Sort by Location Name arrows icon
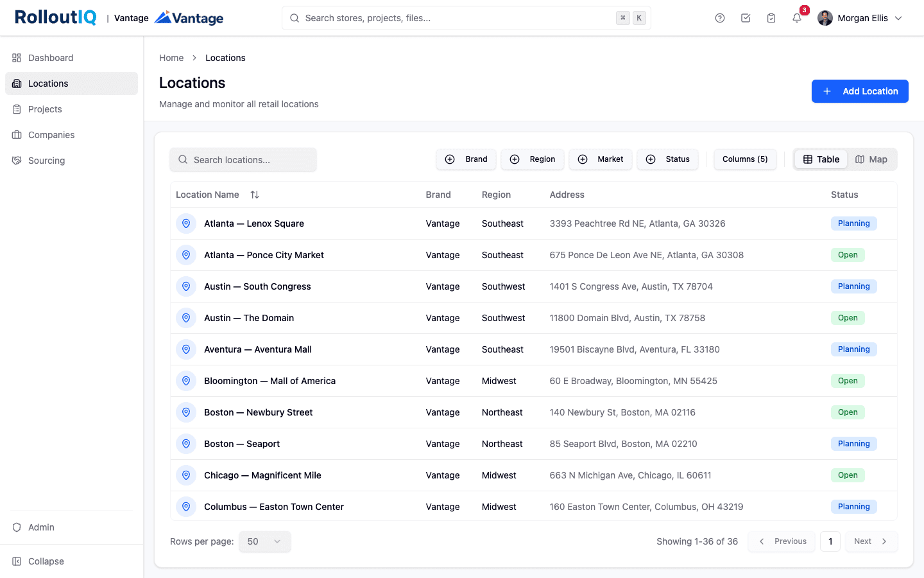Viewport: 924px width, 578px height. click(255, 195)
